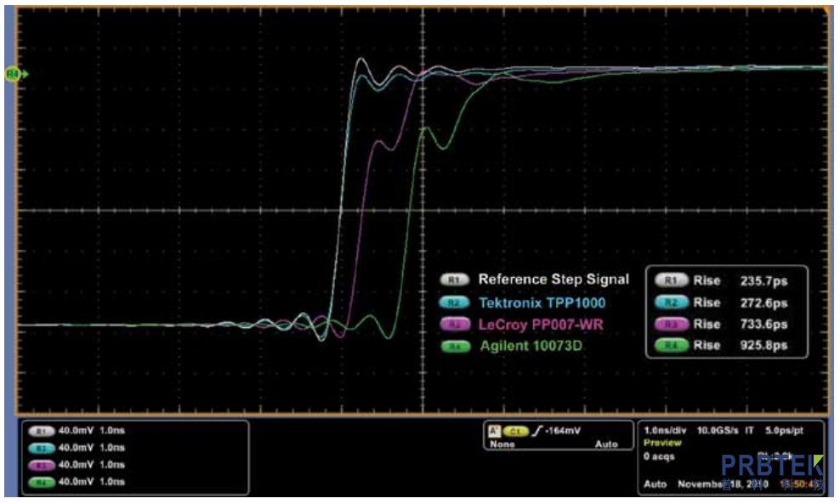Click 'Auto' in the trigger readout box
This screenshot has width=840, height=504.
606,445
